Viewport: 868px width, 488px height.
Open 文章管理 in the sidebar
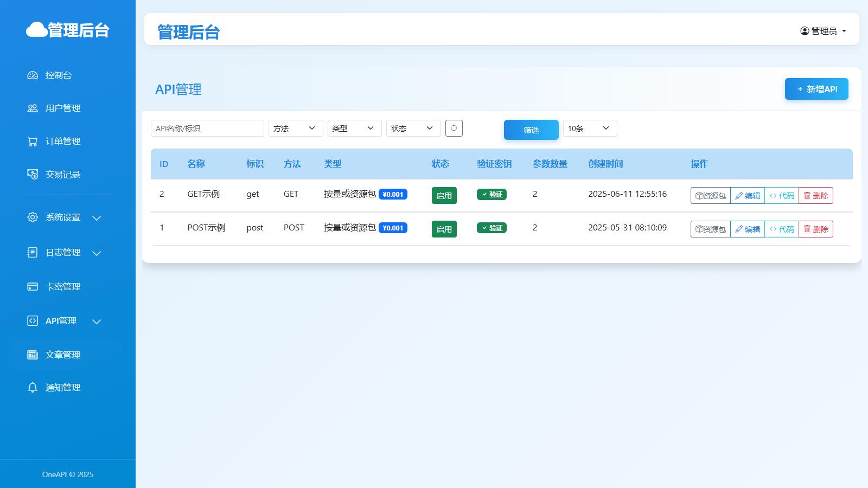click(x=62, y=355)
